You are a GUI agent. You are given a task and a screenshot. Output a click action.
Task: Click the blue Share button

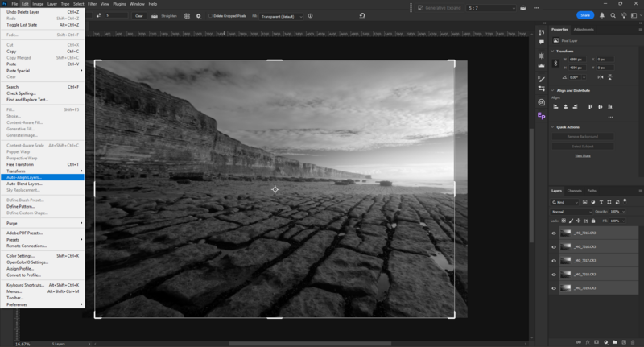[585, 15]
